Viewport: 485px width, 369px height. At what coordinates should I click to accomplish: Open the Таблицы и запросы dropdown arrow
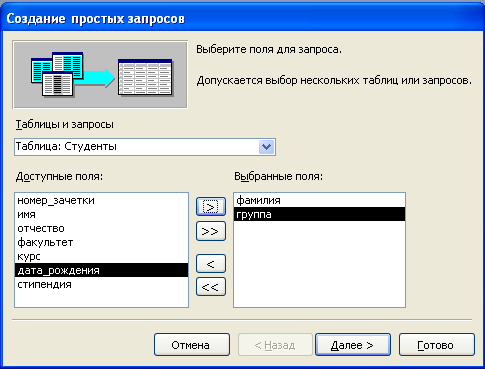(x=266, y=147)
